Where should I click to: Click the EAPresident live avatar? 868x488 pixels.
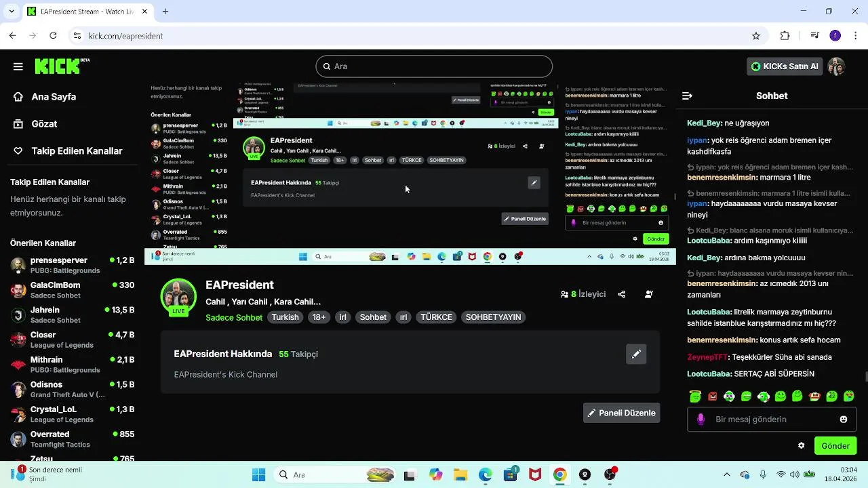click(x=178, y=296)
